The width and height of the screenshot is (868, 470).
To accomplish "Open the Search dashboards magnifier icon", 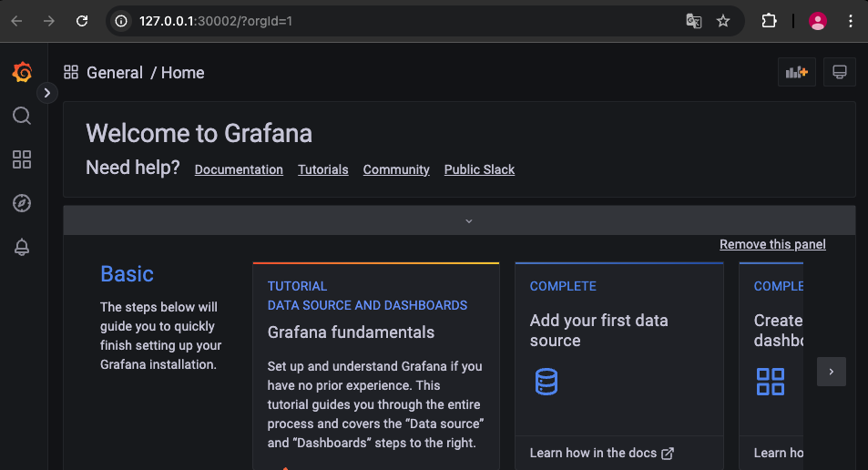I will pos(22,116).
